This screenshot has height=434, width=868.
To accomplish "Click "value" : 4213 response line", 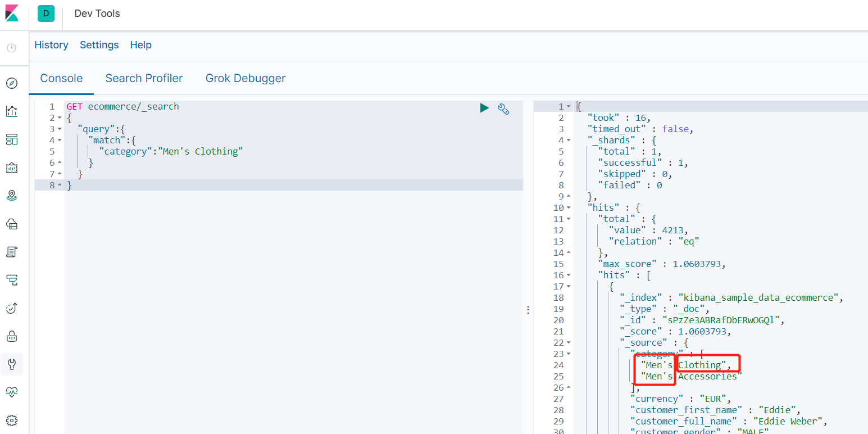I will coord(648,230).
